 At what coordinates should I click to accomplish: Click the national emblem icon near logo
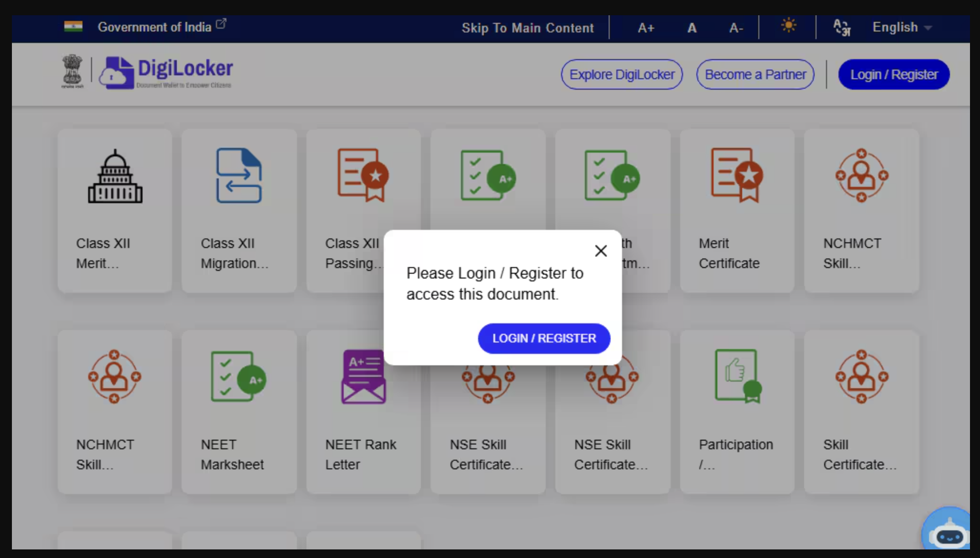72,72
